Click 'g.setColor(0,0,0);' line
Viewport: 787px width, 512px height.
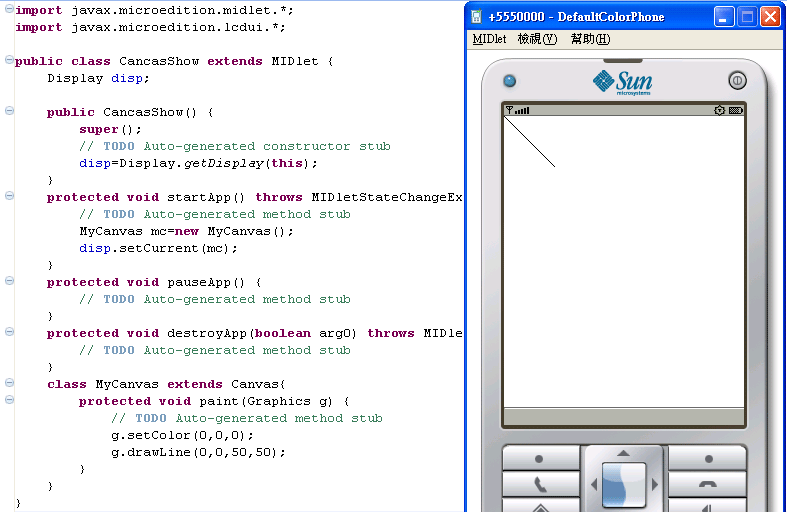(x=182, y=436)
